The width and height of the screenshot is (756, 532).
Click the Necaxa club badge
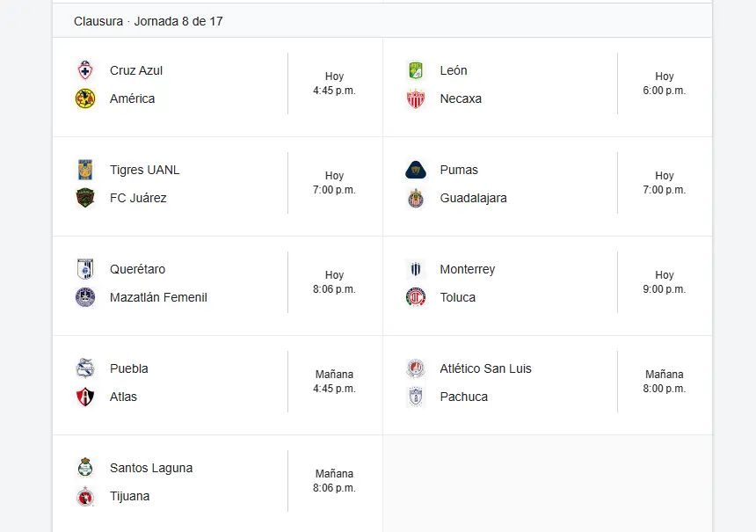pyautogui.click(x=416, y=98)
